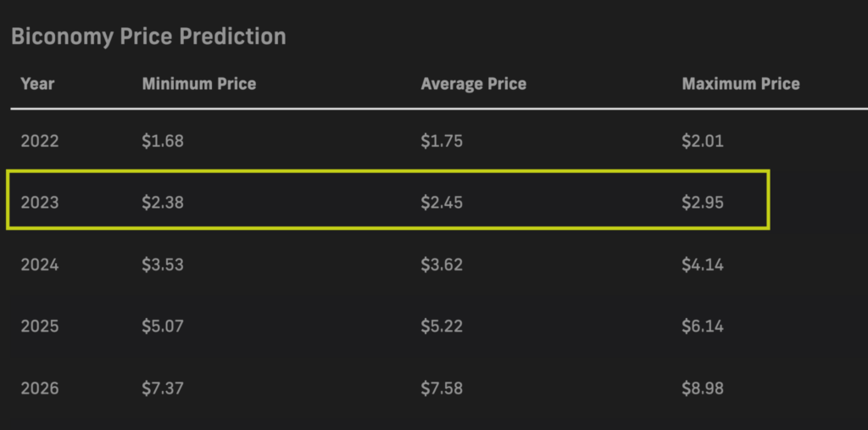Click the 2026 year cell
868x430 pixels.
pyautogui.click(x=39, y=388)
